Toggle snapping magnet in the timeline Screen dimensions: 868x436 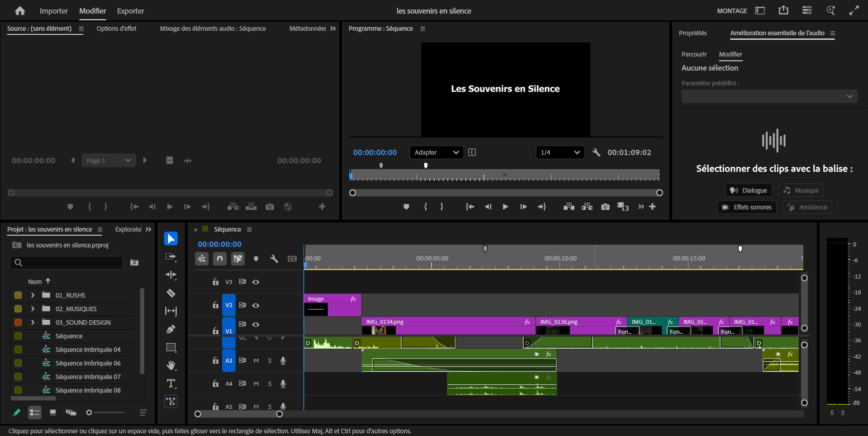tap(220, 259)
